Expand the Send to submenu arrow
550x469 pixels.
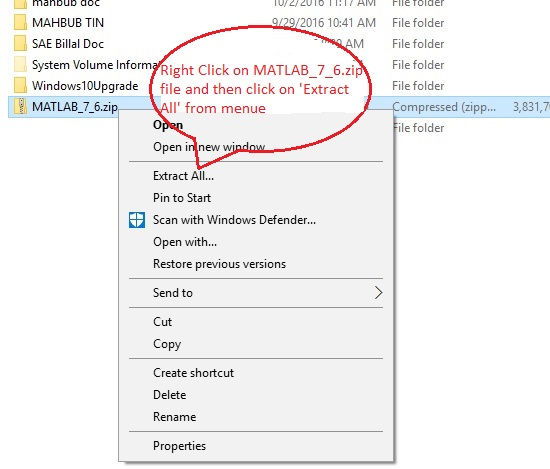pos(378,293)
